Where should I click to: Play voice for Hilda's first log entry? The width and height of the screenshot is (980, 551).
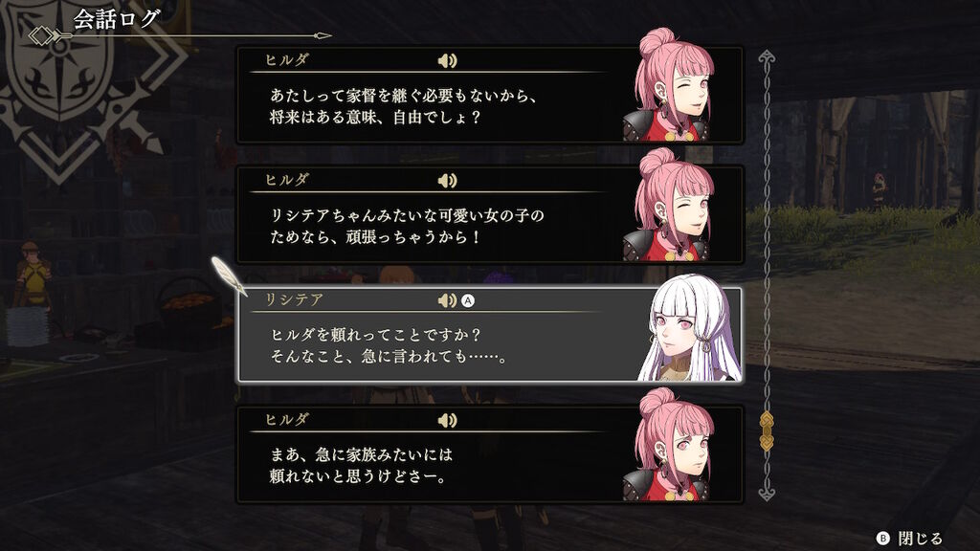pos(447,60)
